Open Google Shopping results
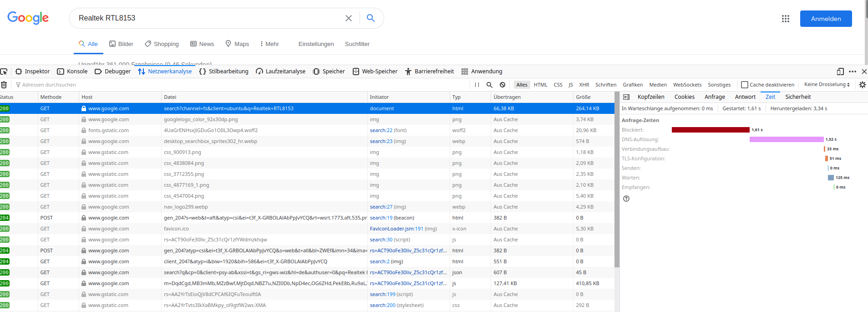 [162, 44]
